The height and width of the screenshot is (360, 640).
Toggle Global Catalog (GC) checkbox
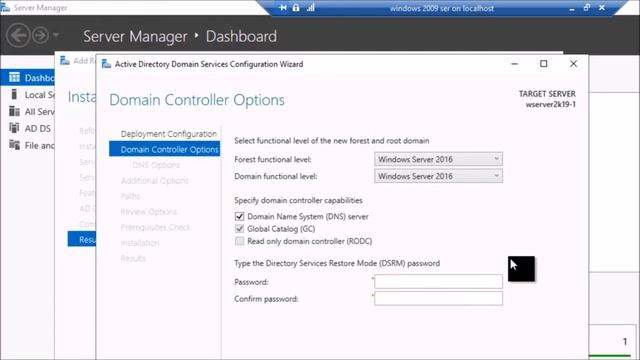[240, 229]
